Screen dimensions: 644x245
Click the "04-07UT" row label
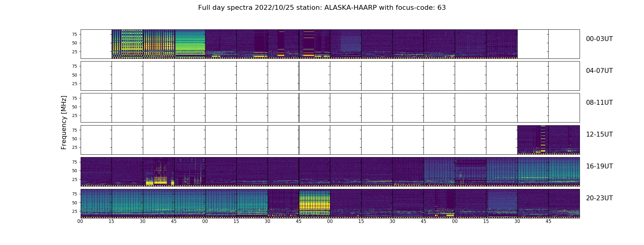coord(599,71)
